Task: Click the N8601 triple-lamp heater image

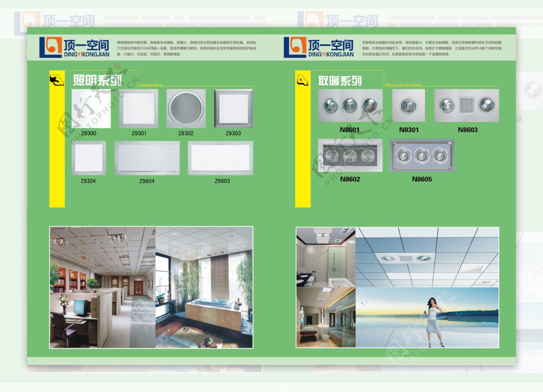Action: coord(350,105)
